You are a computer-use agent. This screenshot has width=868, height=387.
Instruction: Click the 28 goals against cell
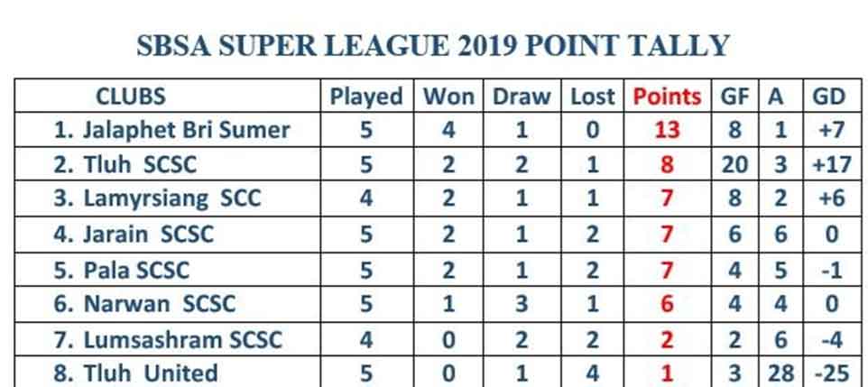click(x=780, y=373)
